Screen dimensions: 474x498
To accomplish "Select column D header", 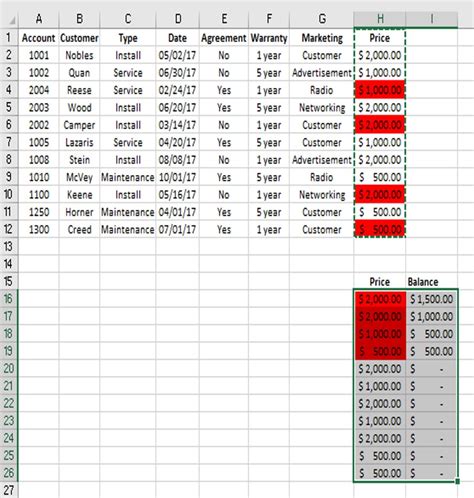I will pyautogui.click(x=178, y=19).
